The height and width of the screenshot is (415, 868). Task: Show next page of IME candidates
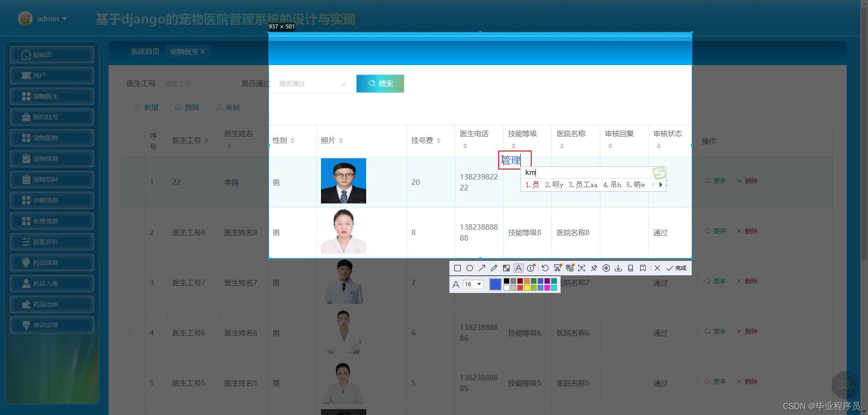[x=660, y=184]
